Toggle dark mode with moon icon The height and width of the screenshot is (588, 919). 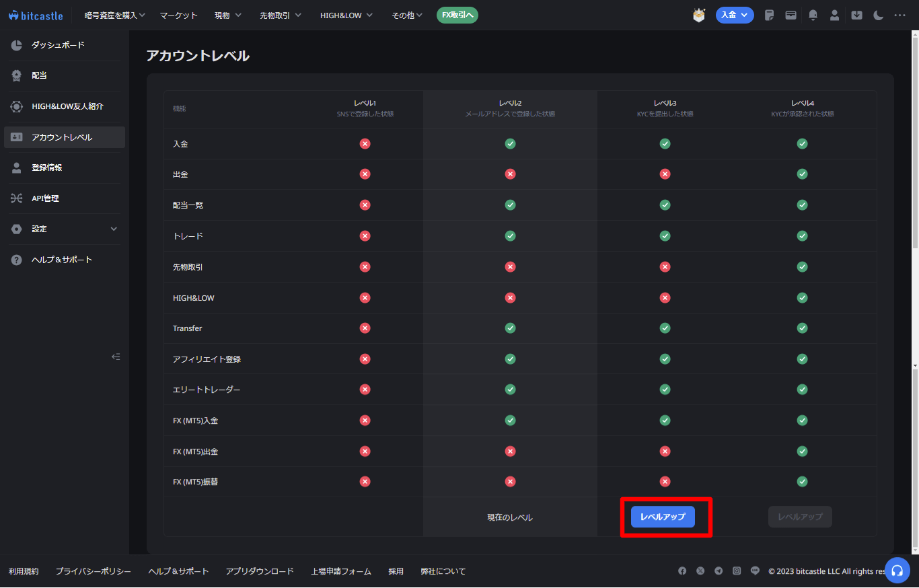pyautogui.click(x=878, y=15)
